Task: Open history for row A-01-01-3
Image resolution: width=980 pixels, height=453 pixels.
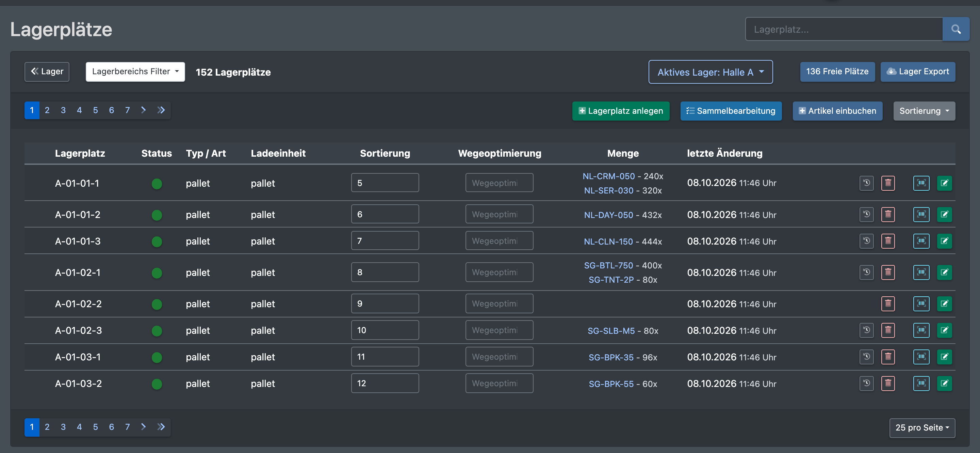Action: pyautogui.click(x=866, y=241)
